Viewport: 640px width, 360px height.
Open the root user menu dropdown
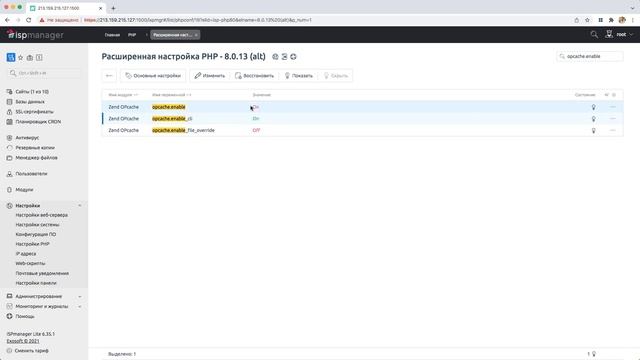pyautogui.click(x=624, y=35)
